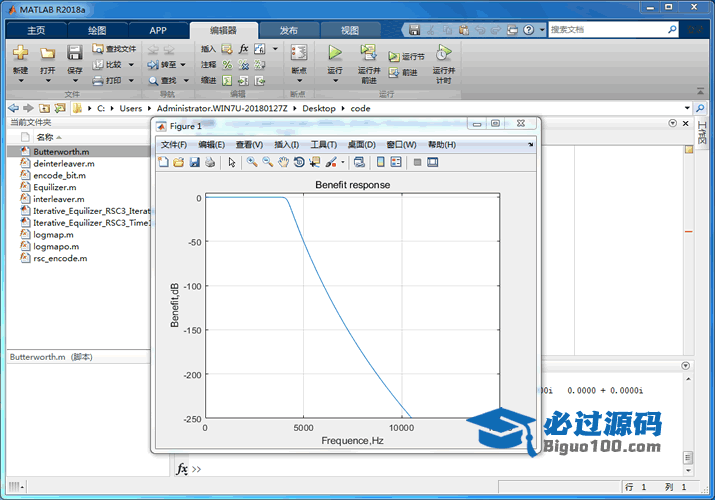Switch to the 视图 View tab
The width and height of the screenshot is (715, 500).
pos(350,31)
